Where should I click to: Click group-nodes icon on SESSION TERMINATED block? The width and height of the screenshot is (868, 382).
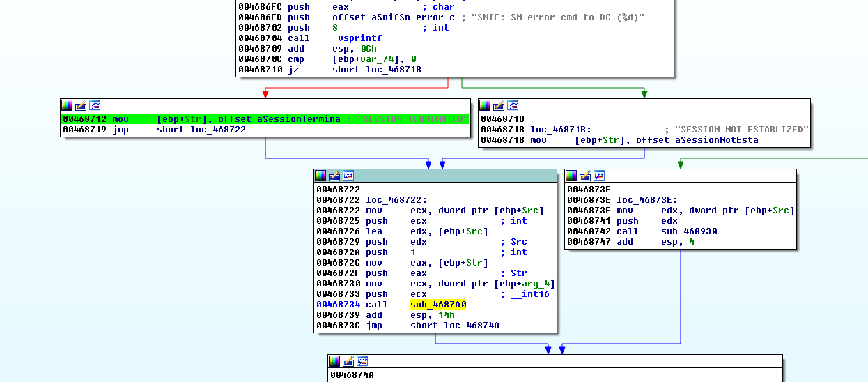point(95,105)
